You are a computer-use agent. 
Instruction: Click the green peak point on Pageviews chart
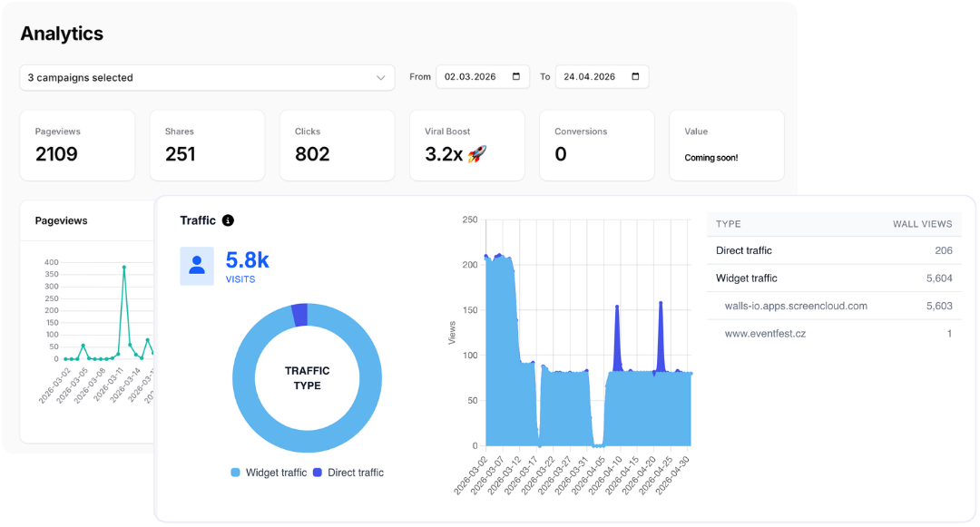pos(124,268)
